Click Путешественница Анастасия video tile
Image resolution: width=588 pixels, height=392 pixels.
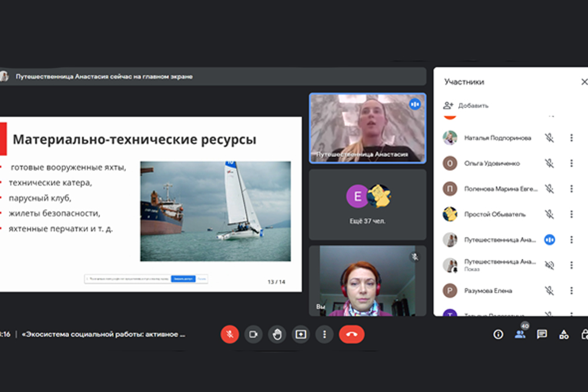click(x=367, y=128)
